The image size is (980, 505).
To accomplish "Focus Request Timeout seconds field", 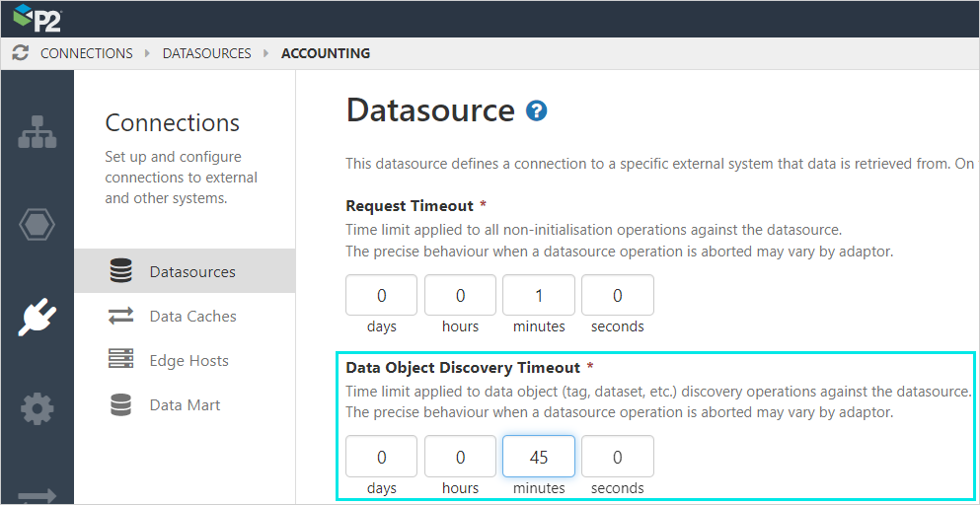I will 618,295.
